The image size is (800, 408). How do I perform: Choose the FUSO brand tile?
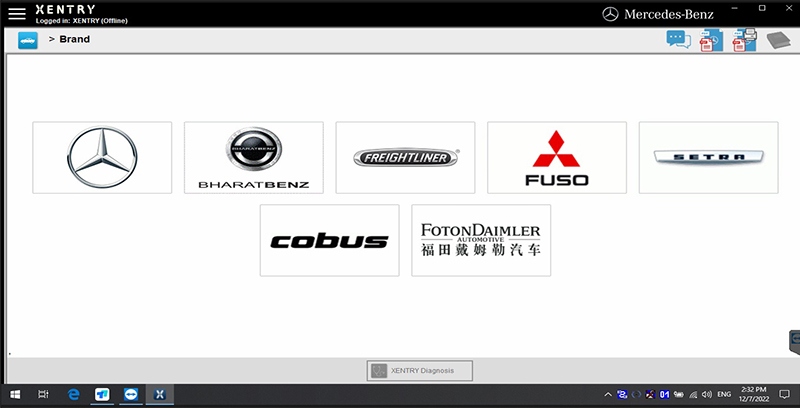pyautogui.click(x=557, y=158)
